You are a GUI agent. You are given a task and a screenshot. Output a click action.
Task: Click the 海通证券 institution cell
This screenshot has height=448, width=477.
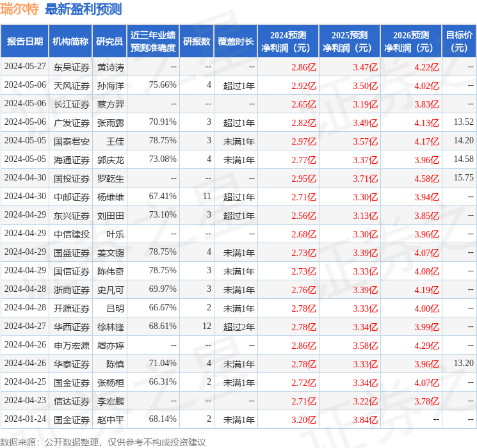[x=72, y=160]
